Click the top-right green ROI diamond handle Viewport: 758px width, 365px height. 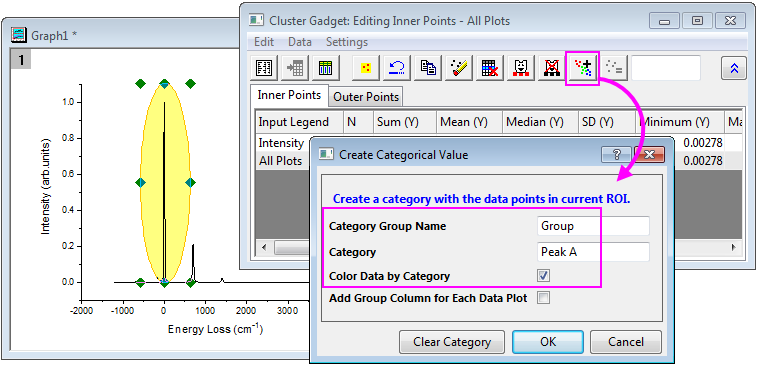[x=190, y=84]
